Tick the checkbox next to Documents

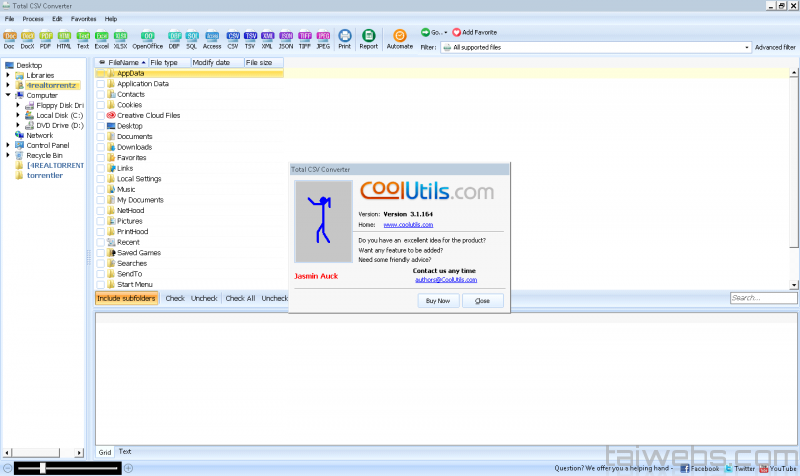100,137
